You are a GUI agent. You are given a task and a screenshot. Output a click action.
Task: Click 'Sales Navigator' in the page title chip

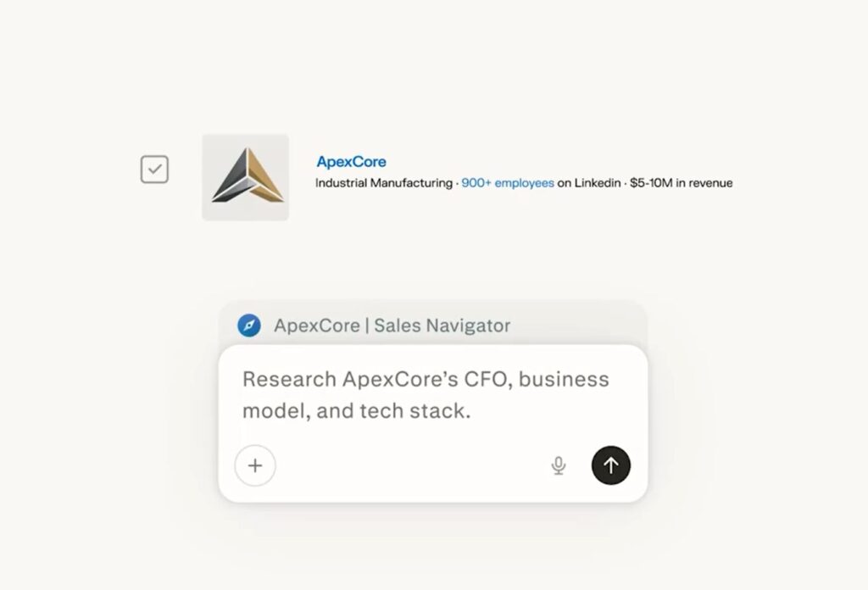tap(442, 326)
